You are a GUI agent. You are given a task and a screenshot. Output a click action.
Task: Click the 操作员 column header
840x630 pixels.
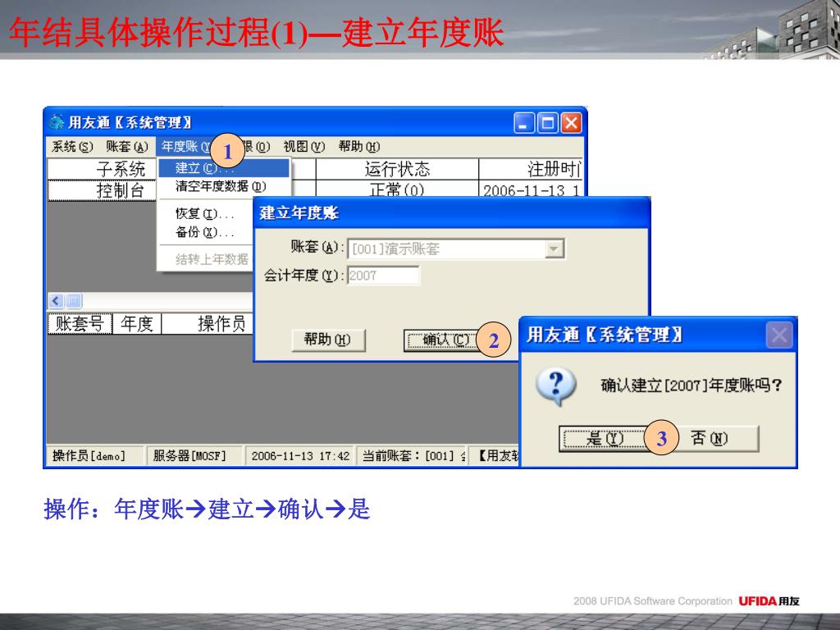click(208, 323)
